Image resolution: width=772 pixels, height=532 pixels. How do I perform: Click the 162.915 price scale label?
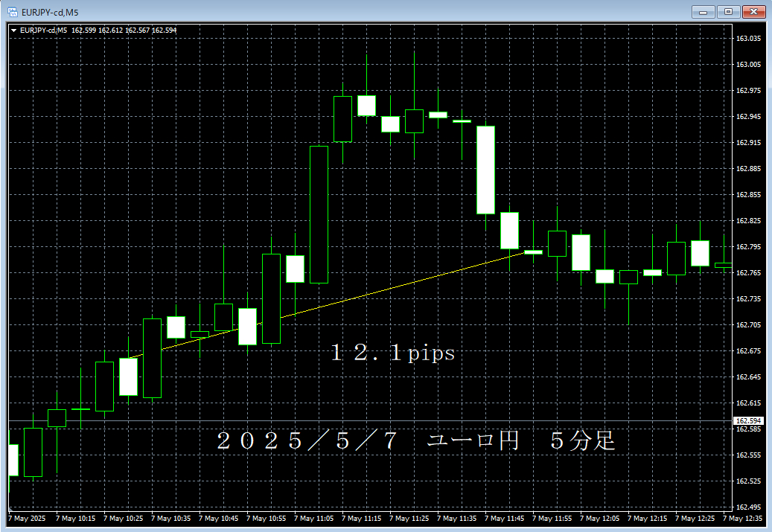748,143
